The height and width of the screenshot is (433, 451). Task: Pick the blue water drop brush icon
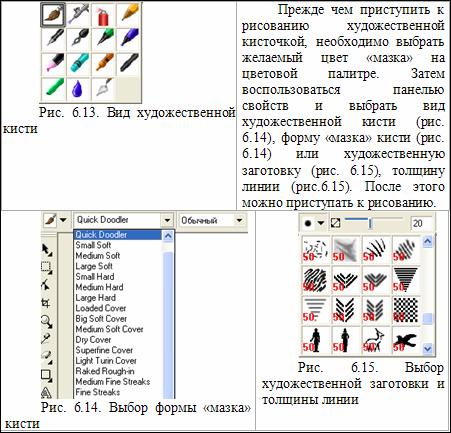pyautogui.click(x=78, y=89)
